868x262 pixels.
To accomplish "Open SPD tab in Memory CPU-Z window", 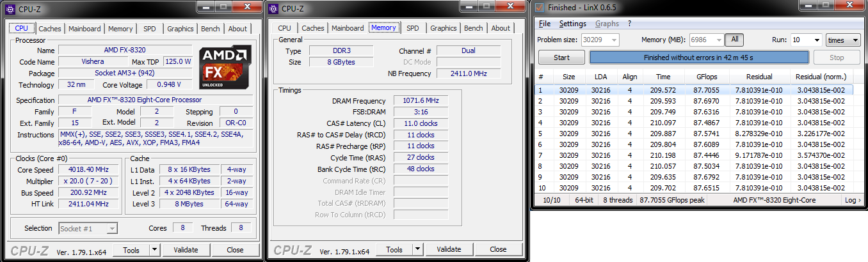I will 413,28.
